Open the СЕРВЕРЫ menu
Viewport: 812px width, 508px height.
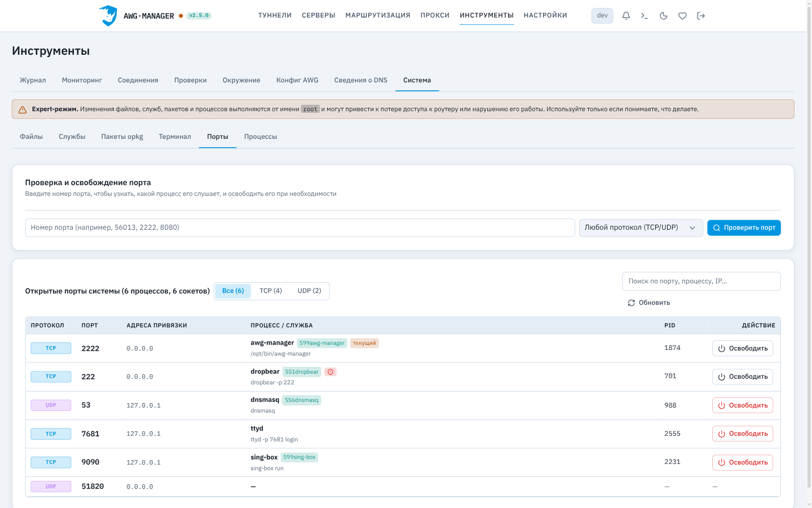[319, 16]
